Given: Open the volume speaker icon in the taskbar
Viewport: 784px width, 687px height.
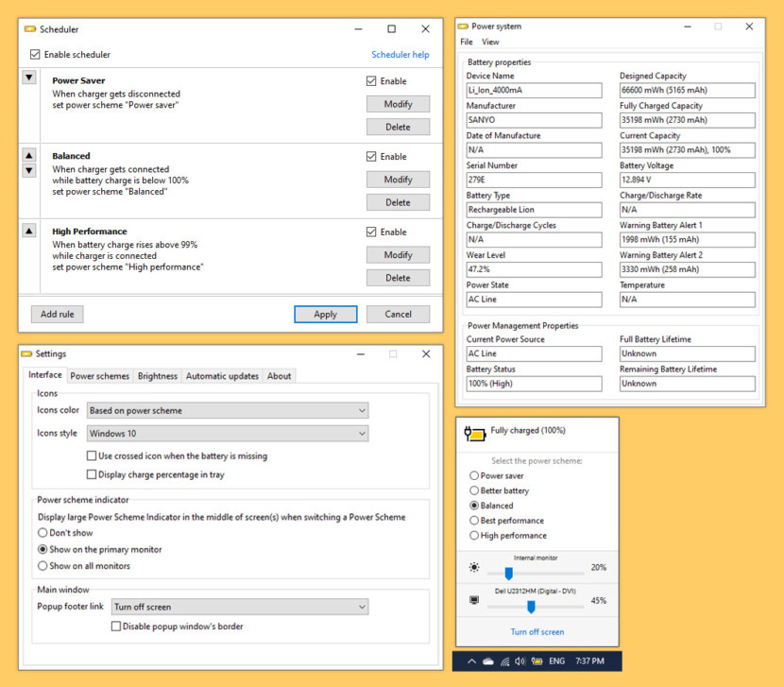Looking at the screenshot, I should coord(519,661).
